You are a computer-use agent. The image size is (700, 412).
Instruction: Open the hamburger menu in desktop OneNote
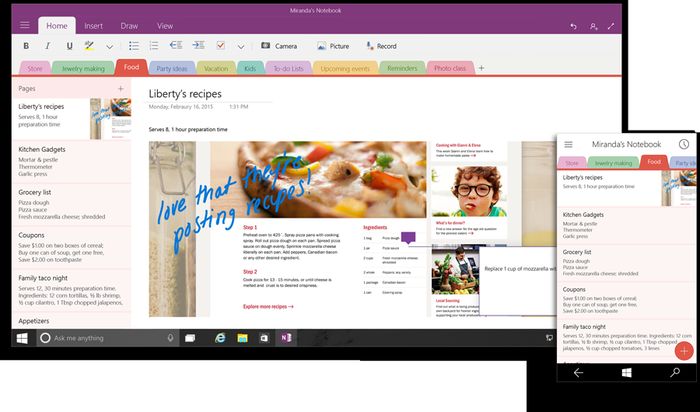tap(24, 25)
